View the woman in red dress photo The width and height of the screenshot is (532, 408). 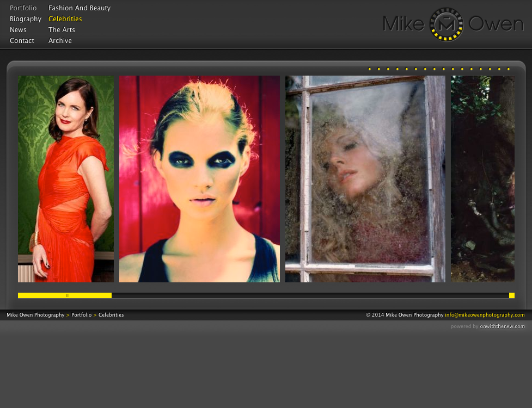pyautogui.click(x=66, y=179)
